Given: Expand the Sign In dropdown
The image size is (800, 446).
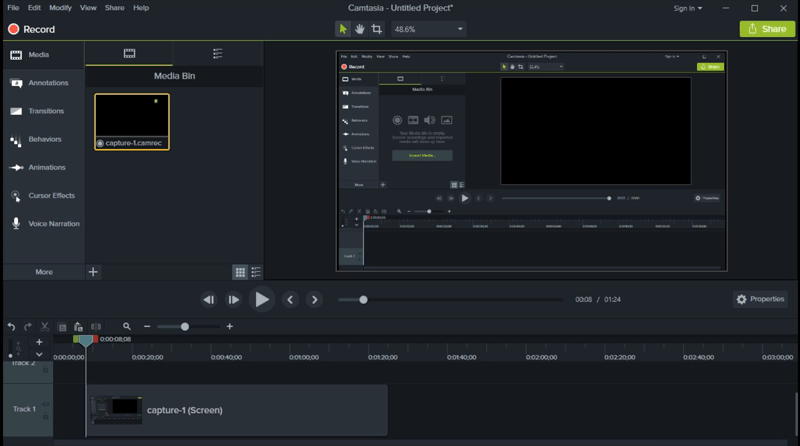Looking at the screenshot, I should coord(687,8).
